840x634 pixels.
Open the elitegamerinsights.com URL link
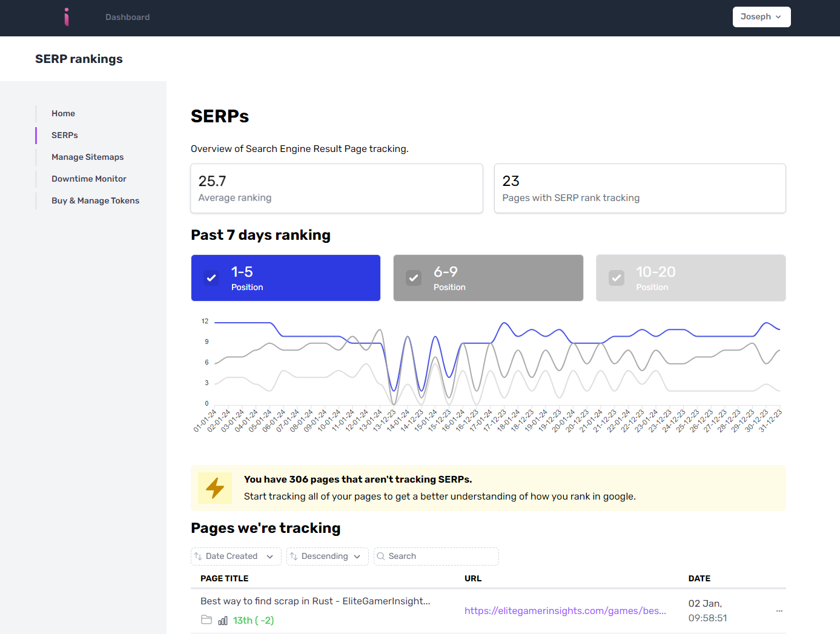[565, 611]
